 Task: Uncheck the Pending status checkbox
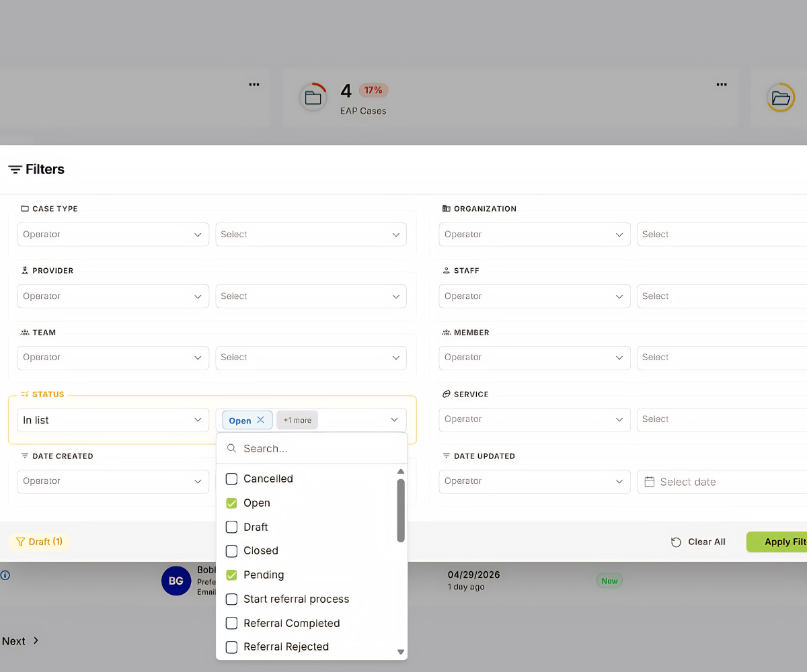click(231, 575)
